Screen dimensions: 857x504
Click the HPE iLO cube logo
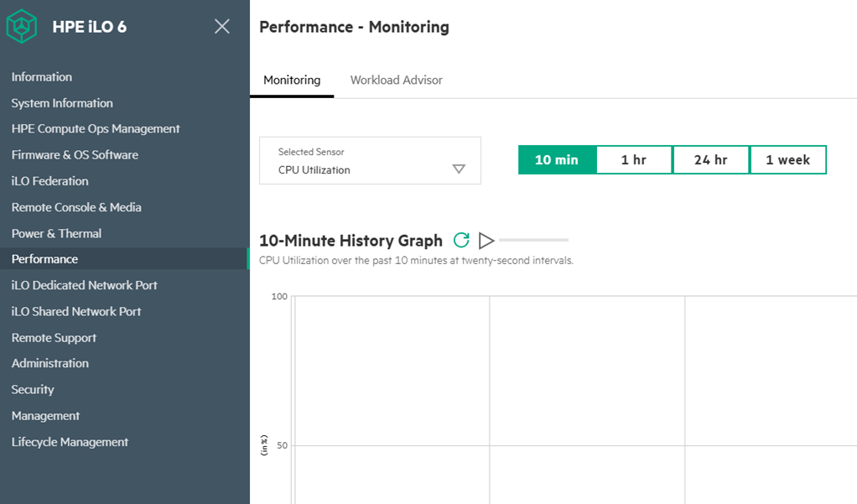point(22,27)
